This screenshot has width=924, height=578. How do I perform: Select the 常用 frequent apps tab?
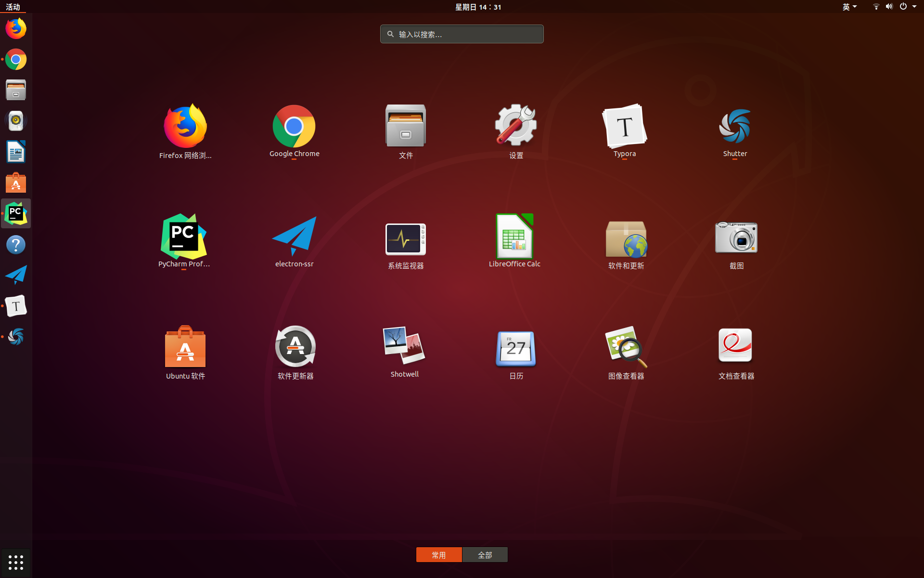pyautogui.click(x=438, y=555)
